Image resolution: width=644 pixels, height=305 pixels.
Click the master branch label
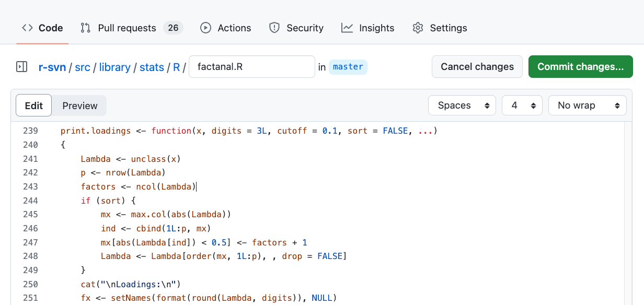pos(348,67)
